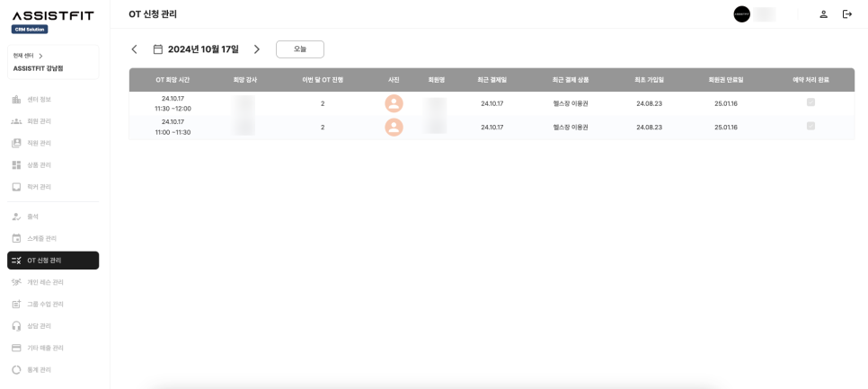Click the user profile icon in header
Viewport: 868px width, 389px height.
coord(823,14)
